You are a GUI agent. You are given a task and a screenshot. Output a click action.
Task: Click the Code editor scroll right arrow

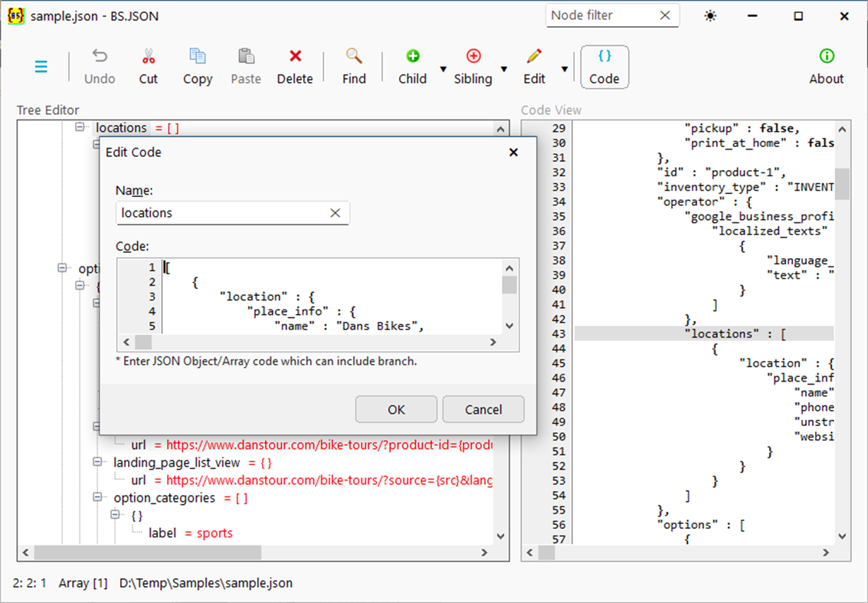(x=493, y=342)
